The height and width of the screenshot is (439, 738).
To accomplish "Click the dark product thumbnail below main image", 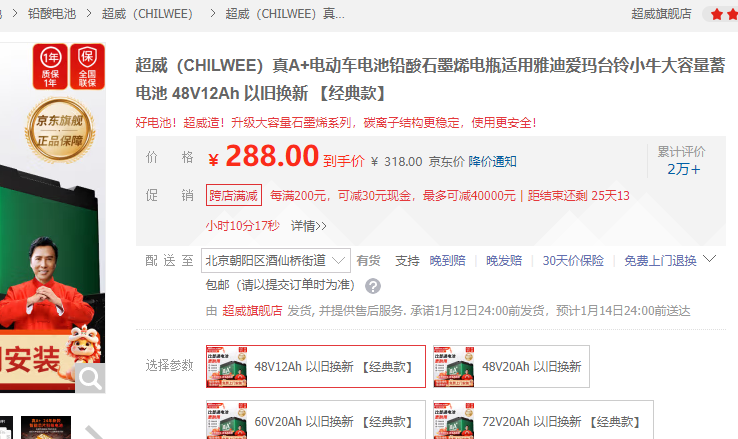I will coord(46,427).
